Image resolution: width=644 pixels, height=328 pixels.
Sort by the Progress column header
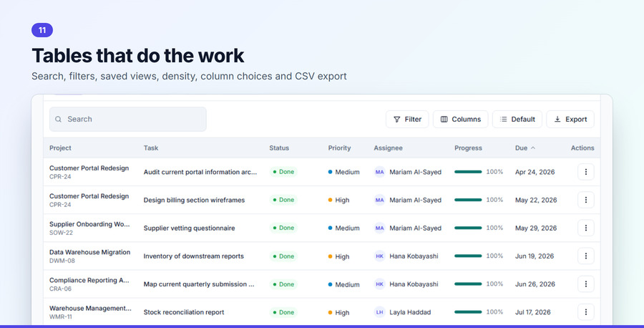point(468,148)
